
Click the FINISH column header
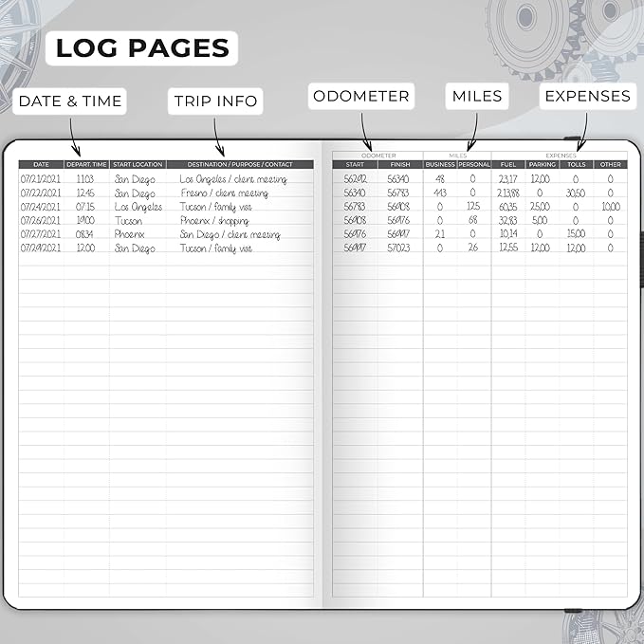pyautogui.click(x=400, y=165)
